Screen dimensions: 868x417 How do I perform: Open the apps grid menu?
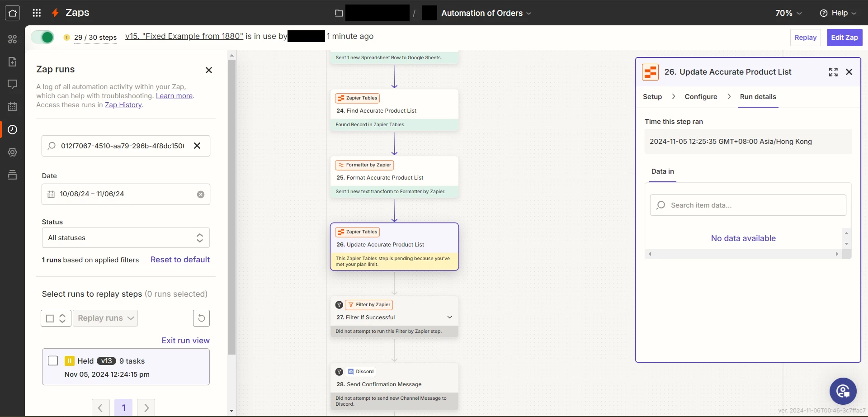point(37,13)
